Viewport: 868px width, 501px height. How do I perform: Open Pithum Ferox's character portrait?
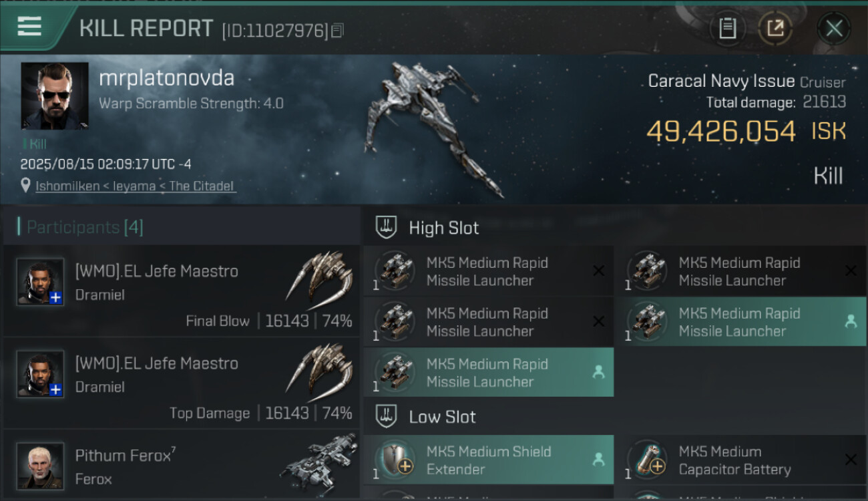[40, 465]
